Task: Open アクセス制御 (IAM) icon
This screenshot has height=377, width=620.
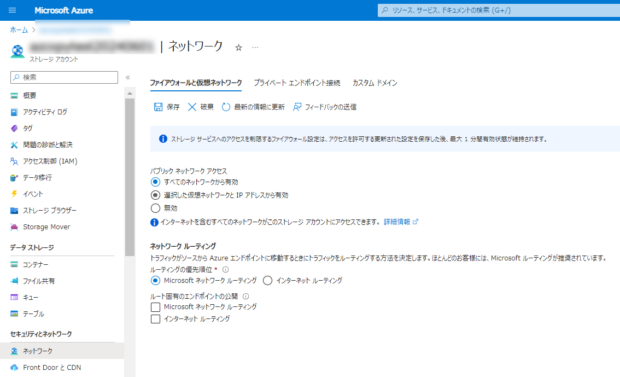Action: [x=14, y=161]
